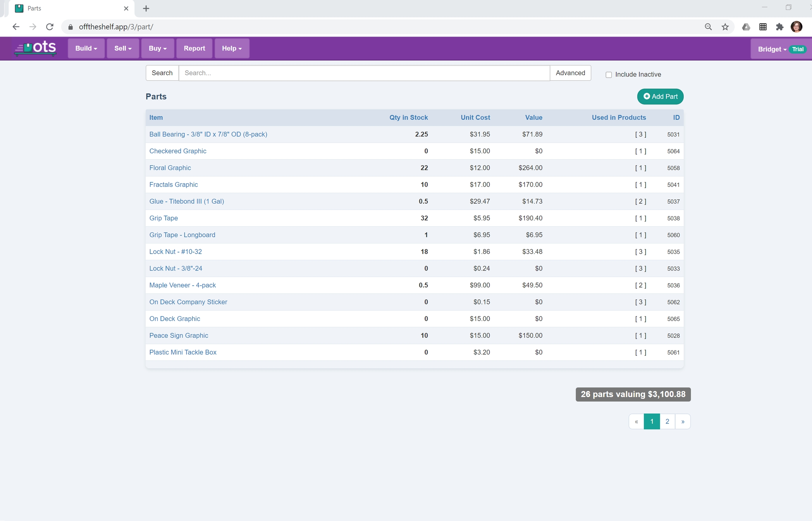
Task: Reload the page with the refresh icon
Action: [50, 27]
